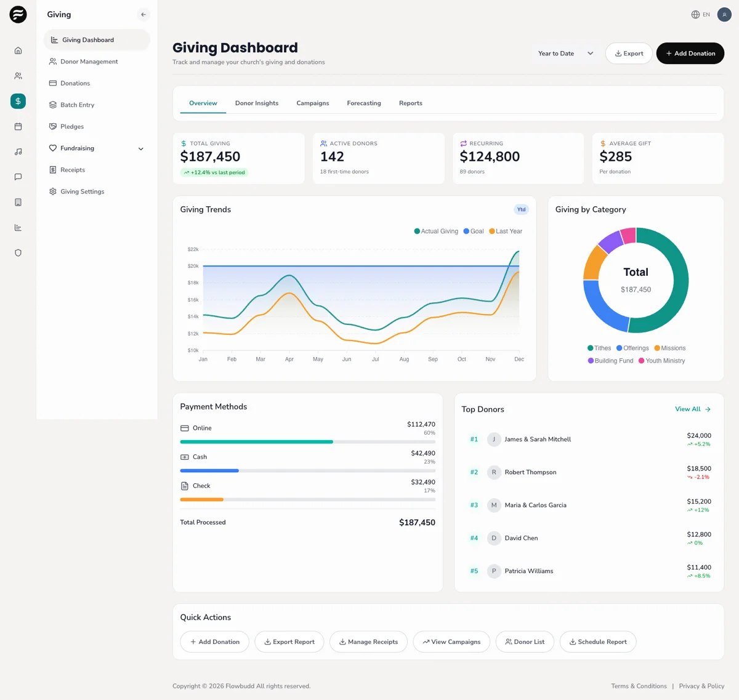Screen dimensions: 739x700
Task: Open the user avatar menu at top right
Action: (x=723, y=14)
